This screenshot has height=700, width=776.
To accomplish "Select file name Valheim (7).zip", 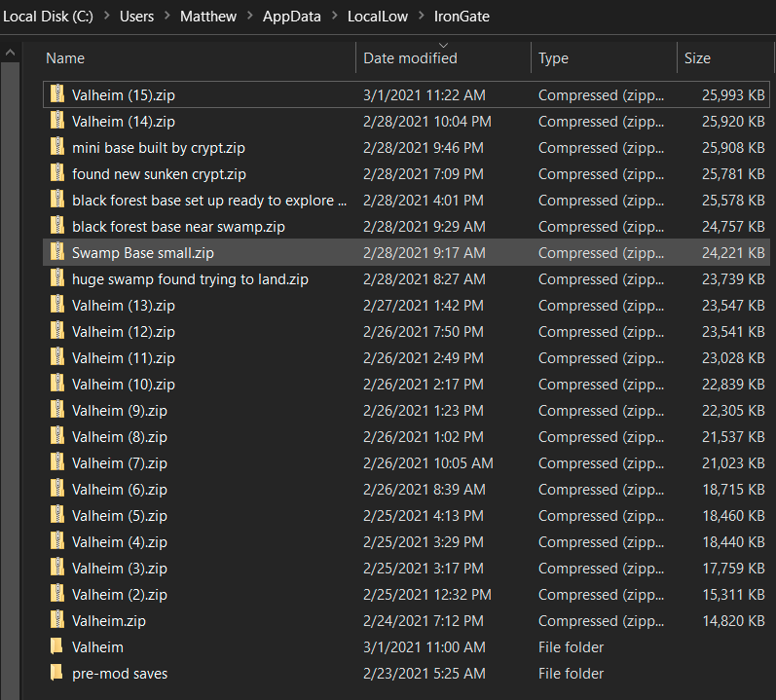I will click(x=119, y=463).
